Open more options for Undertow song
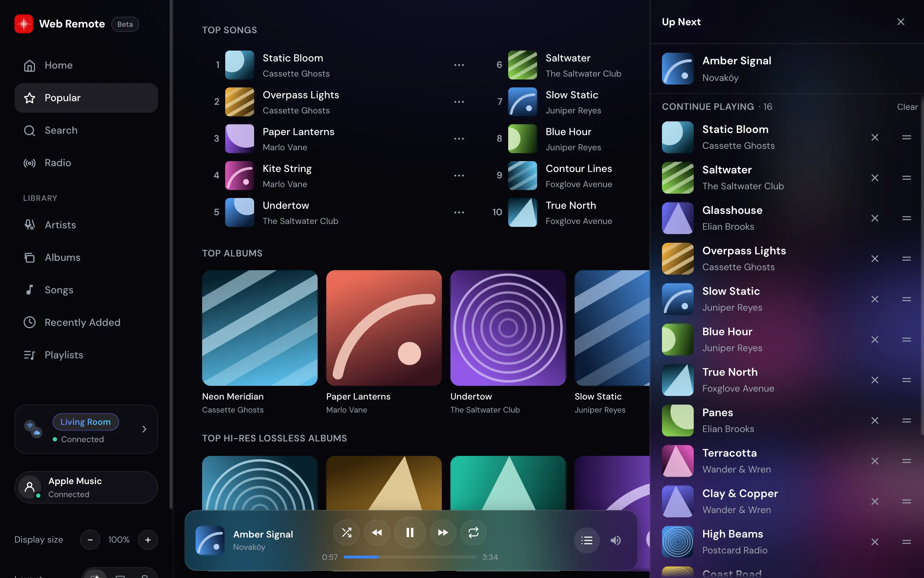 click(x=459, y=212)
